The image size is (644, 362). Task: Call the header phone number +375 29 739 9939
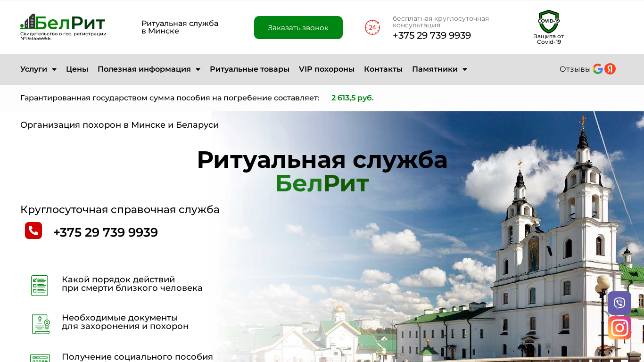click(x=432, y=35)
